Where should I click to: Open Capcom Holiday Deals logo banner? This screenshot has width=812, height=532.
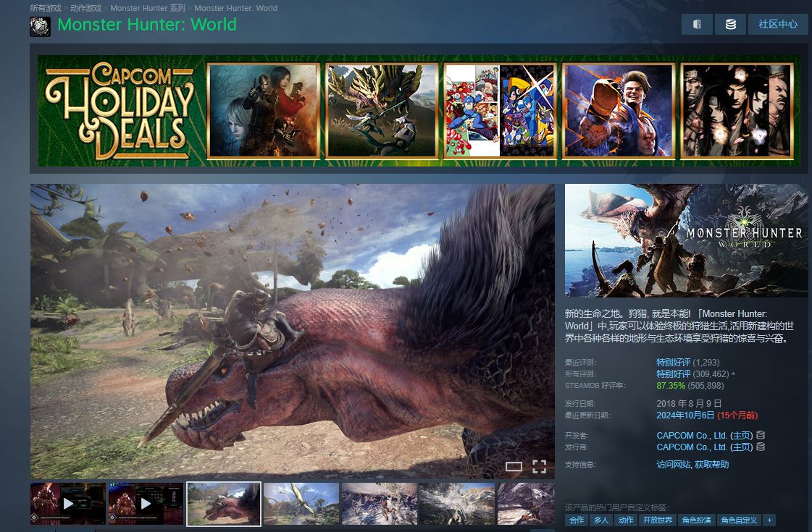[x=120, y=110]
